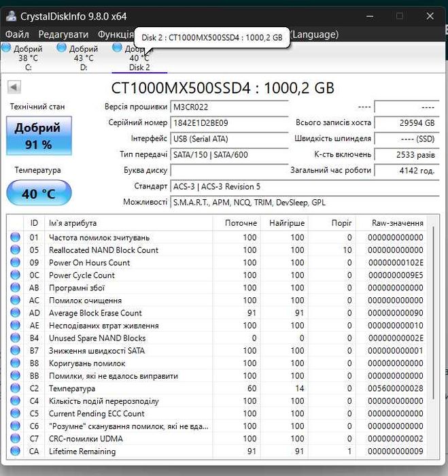Click status orb of attribute 01 row
448x476 pixels.
pos(15,237)
